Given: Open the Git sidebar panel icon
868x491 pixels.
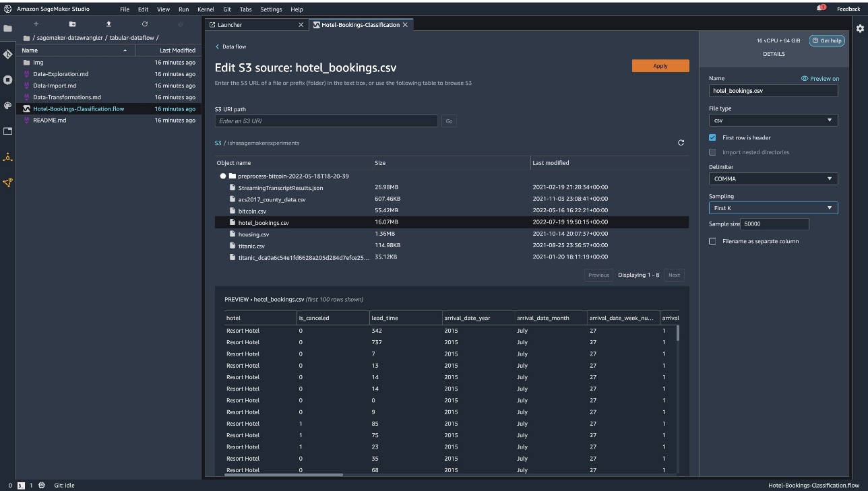Looking at the screenshot, I should pos(7,54).
